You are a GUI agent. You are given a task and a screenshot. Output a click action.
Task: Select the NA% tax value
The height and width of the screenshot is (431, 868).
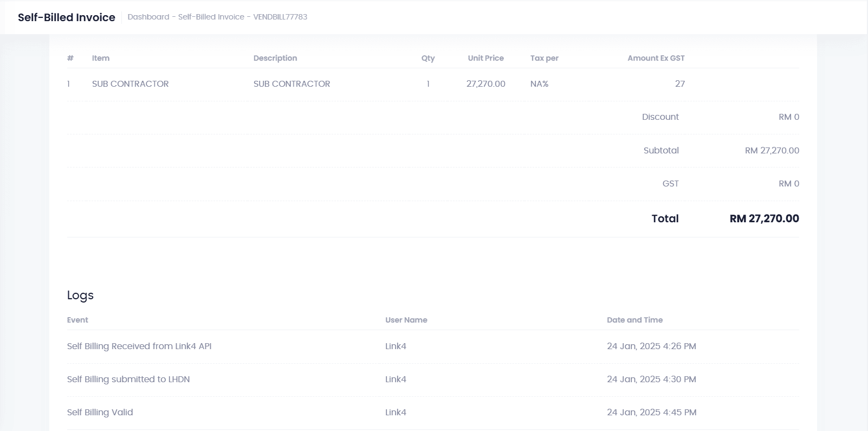click(x=539, y=84)
